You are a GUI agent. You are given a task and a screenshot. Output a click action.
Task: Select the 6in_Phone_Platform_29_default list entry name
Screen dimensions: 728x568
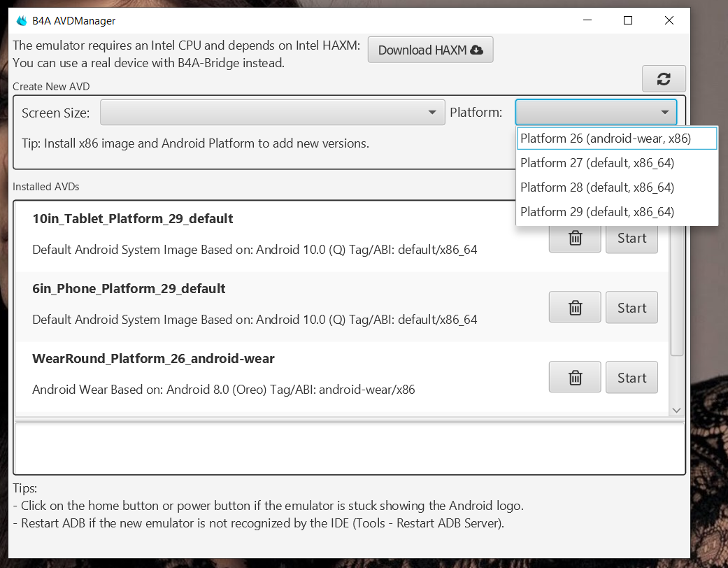pos(129,289)
